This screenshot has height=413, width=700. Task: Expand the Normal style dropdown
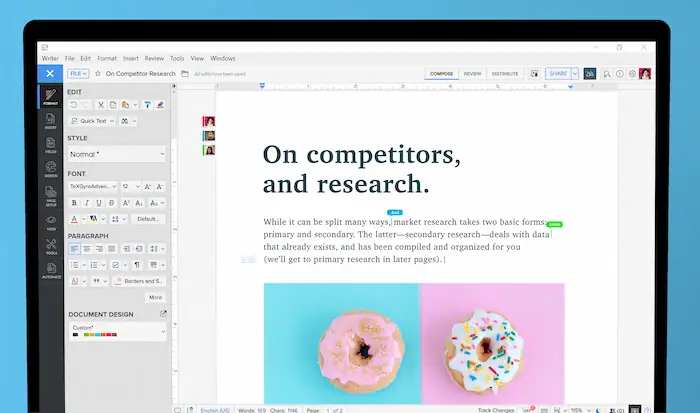pyautogui.click(x=116, y=154)
